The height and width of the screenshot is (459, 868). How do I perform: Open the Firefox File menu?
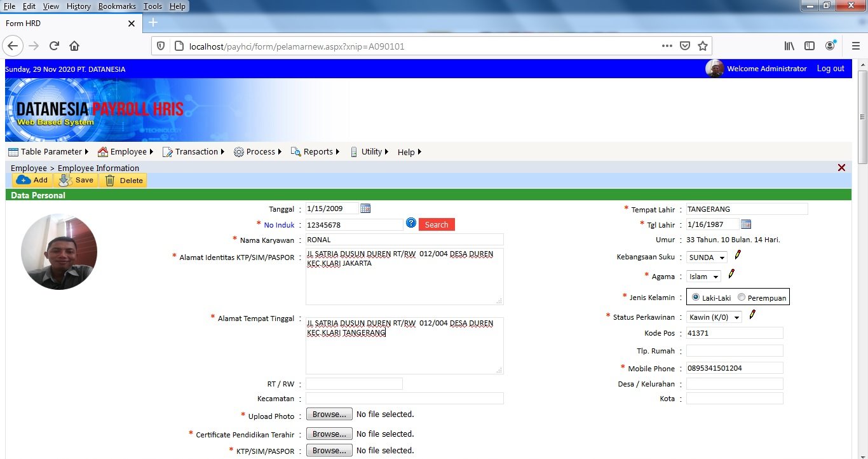pyautogui.click(x=10, y=6)
